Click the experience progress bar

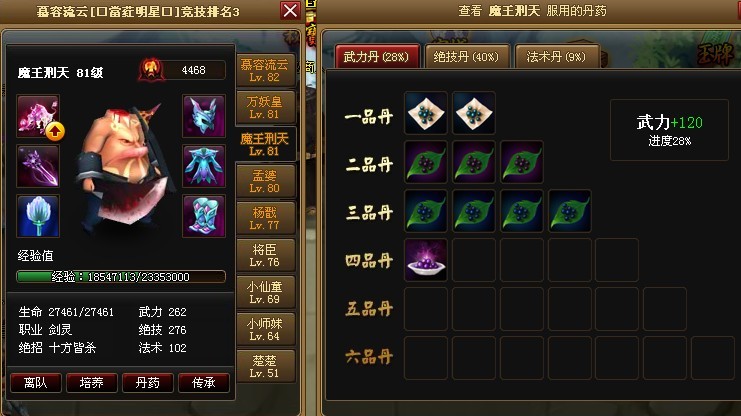(121, 277)
